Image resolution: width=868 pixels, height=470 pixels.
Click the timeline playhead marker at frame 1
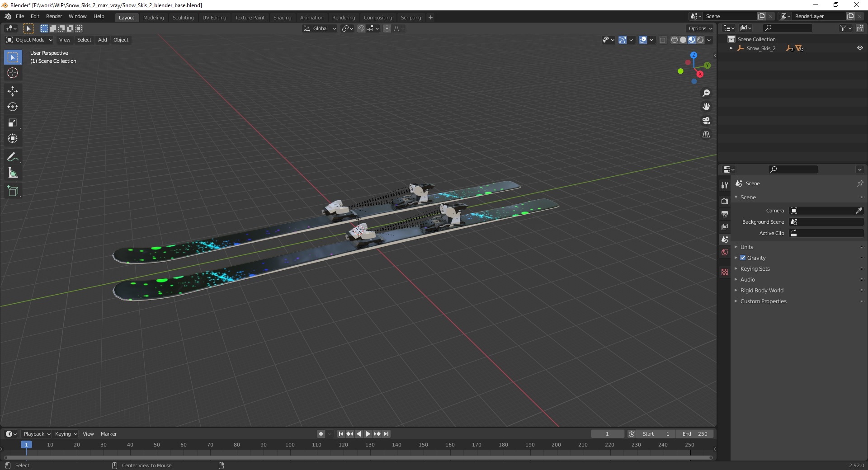26,445
